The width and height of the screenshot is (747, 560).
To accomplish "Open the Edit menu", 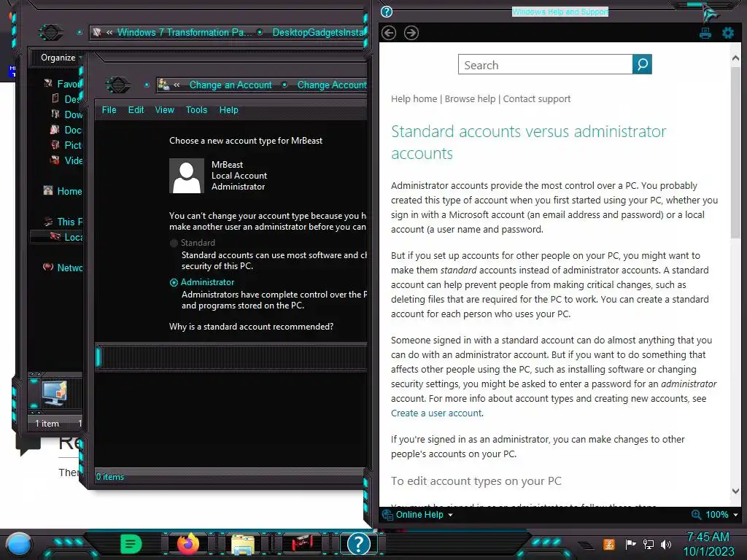I will pos(136,110).
